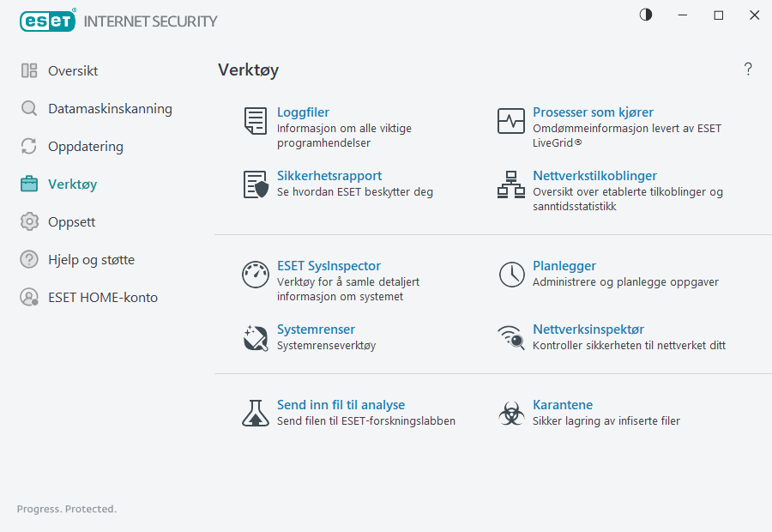The width and height of the screenshot is (772, 532).
Task: Click the Sikkerhetsrapport shield icon
Action: (255, 184)
